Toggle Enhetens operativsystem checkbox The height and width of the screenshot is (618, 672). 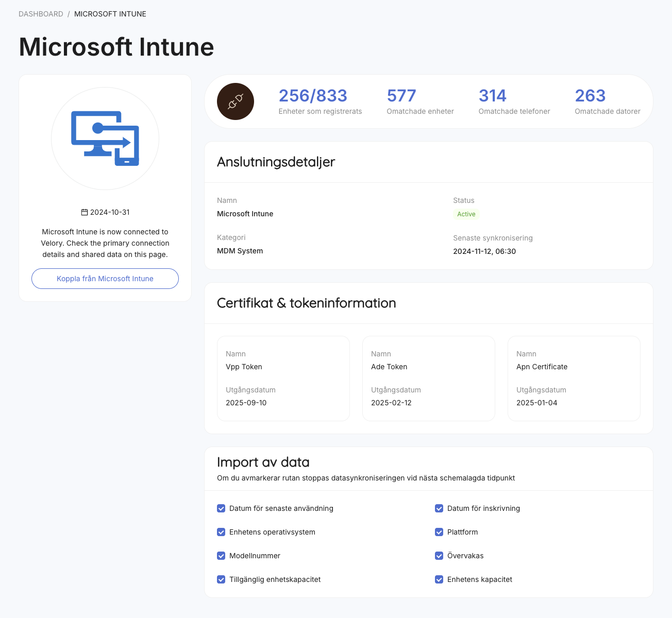[221, 532]
